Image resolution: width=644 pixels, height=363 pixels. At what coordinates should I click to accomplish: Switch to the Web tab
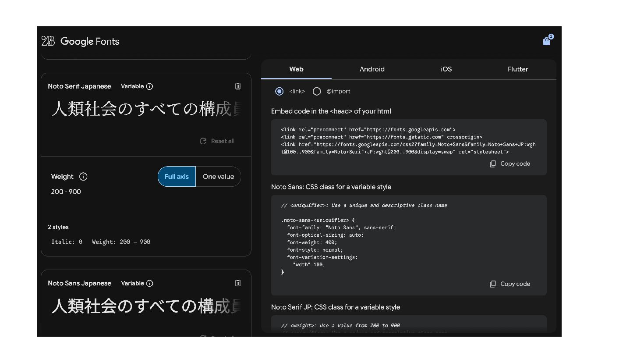pos(296,69)
